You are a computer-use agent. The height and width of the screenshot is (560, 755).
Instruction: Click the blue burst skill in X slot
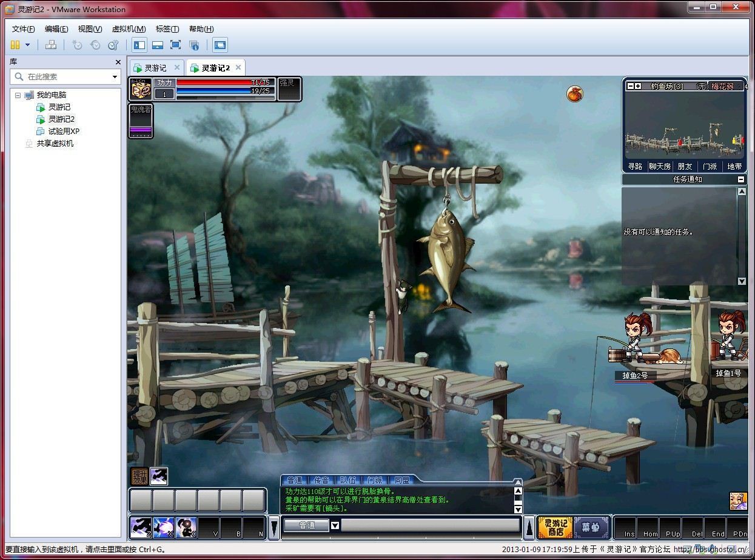coord(164,527)
